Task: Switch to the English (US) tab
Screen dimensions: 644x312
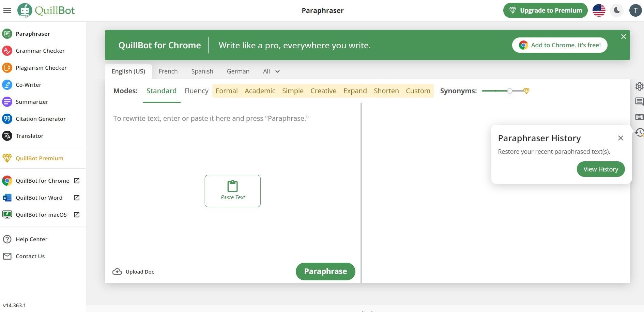Action: click(x=128, y=71)
